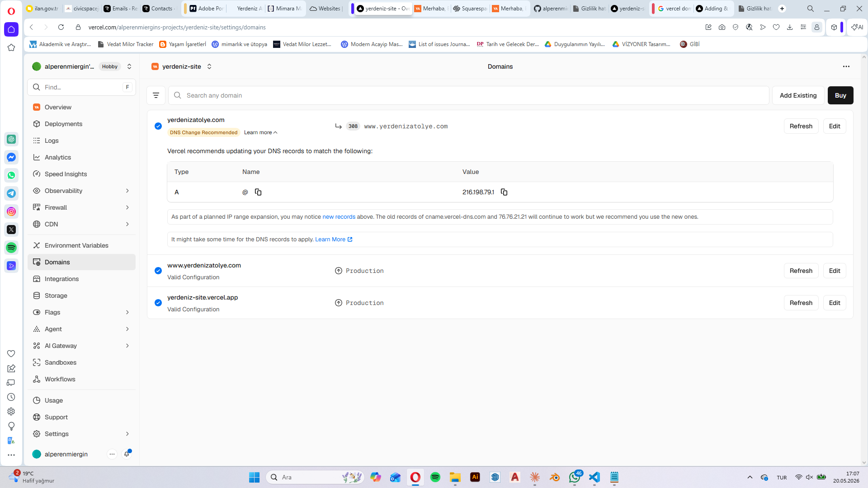The image size is (868, 488).
Task: Switch to the Adobe Portfolio browser tab
Action: pos(206,9)
